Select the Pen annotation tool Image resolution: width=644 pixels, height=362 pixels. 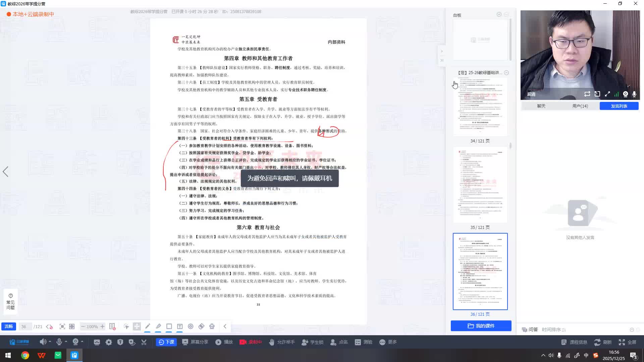tap(148, 326)
